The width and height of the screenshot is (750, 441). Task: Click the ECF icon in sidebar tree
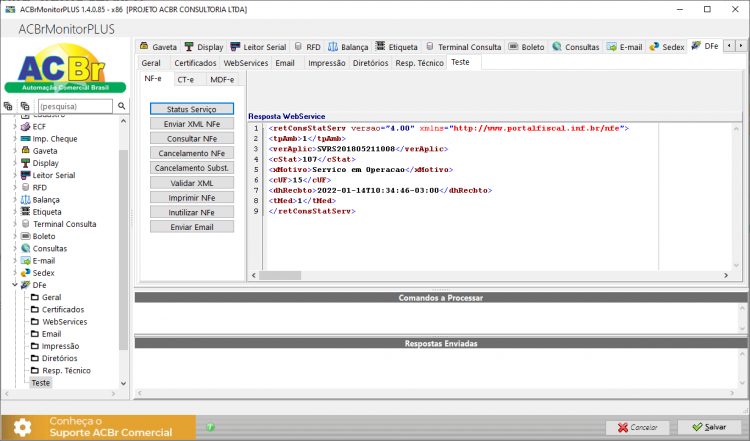(26, 126)
